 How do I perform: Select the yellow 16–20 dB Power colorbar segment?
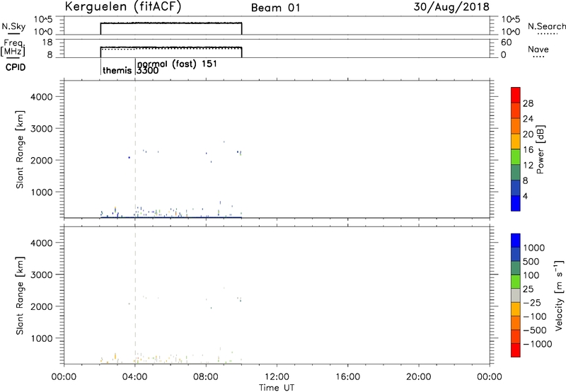pos(516,141)
